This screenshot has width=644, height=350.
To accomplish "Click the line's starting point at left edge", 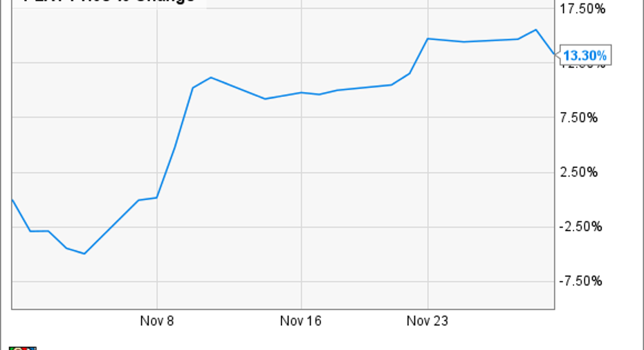I will 12,200.
